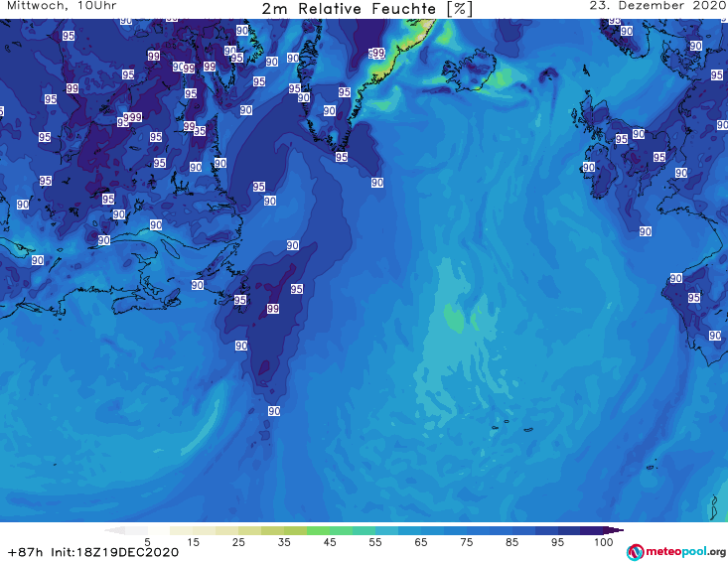Click the '75' tick label on colorbar
This screenshot has width=728, height=562.
(467, 542)
